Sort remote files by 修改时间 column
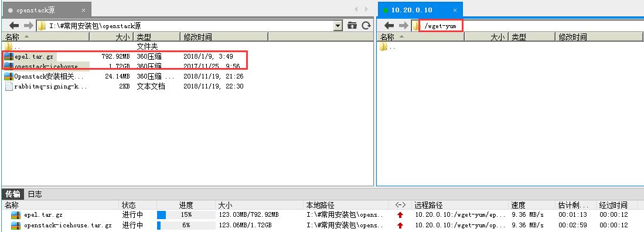Viewport: 644px width, 232px height. coord(599,37)
